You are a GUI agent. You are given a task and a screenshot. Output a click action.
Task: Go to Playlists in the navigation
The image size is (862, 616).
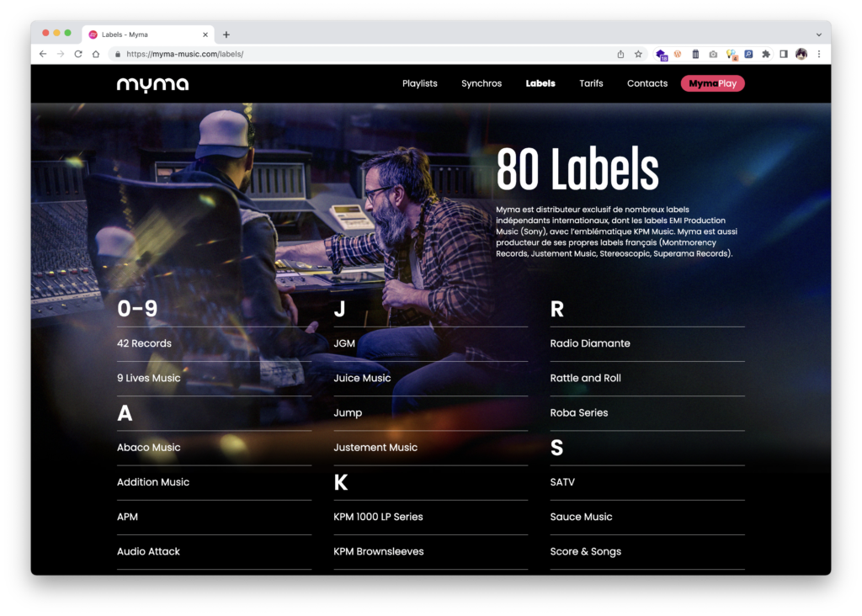pos(419,83)
